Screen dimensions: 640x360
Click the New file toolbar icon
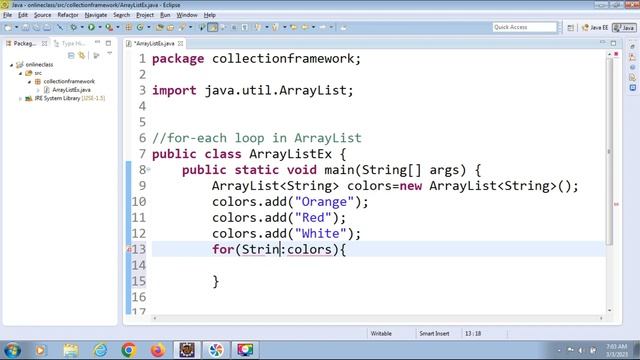coord(7,27)
